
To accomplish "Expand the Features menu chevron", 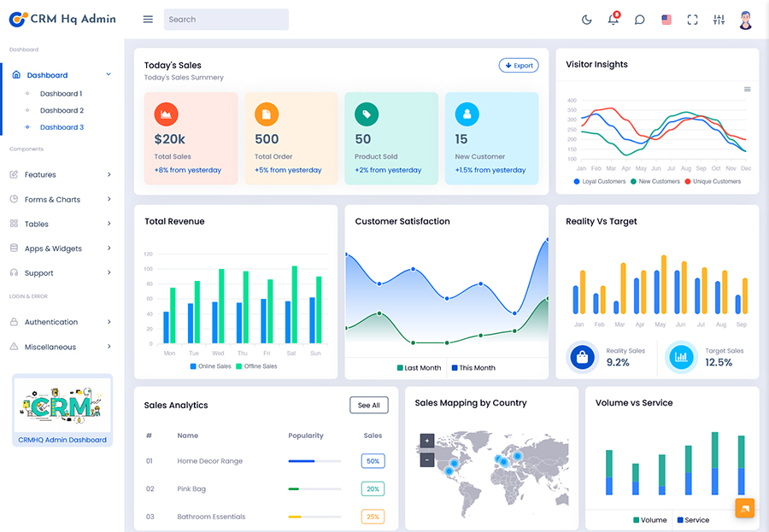I will point(109,174).
